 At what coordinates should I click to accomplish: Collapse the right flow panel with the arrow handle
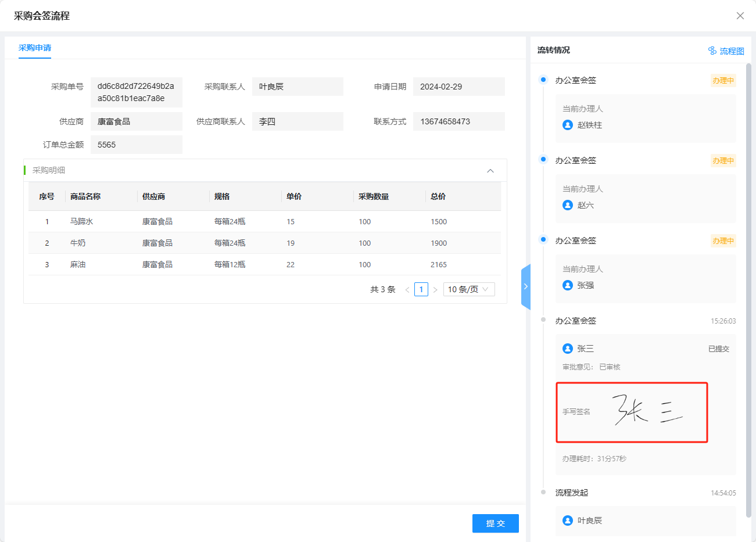(x=525, y=286)
